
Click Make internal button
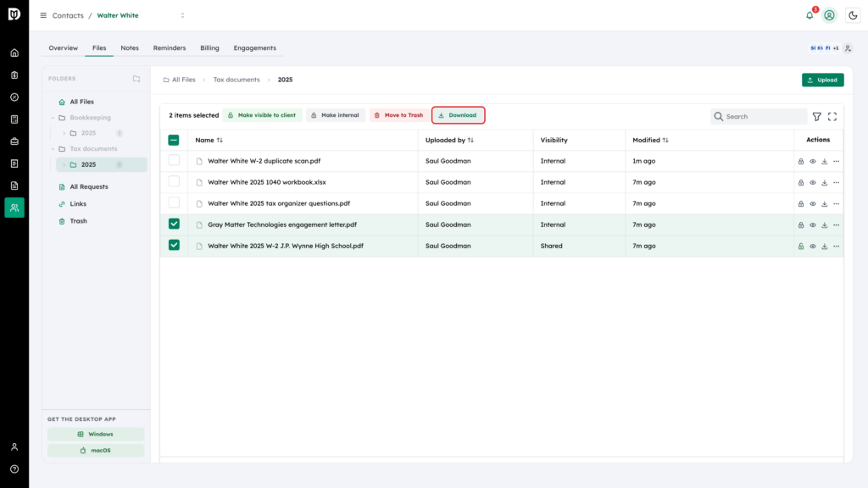click(336, 115)
